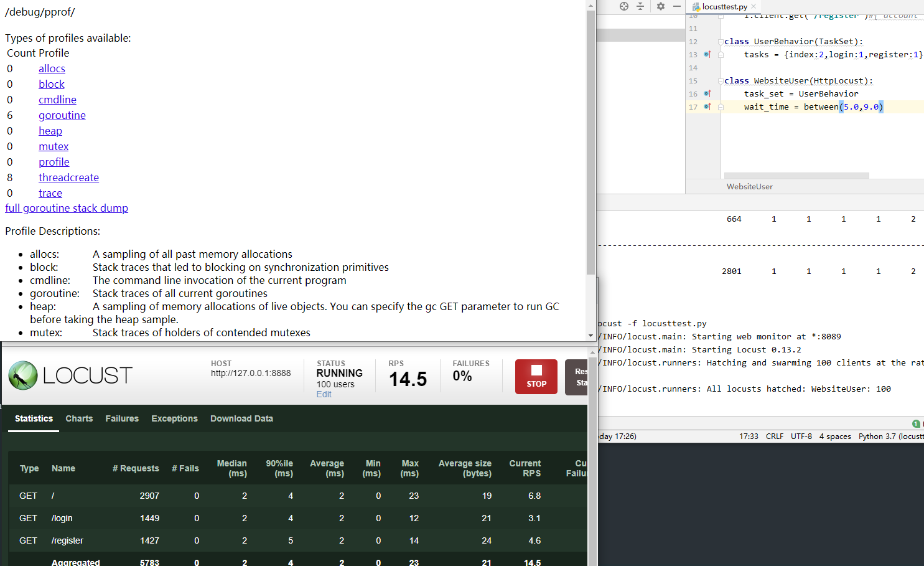Open the UTF-8 encoding dropdown
This screenshot has width=924, height=566.
click(x=801, y=436)
